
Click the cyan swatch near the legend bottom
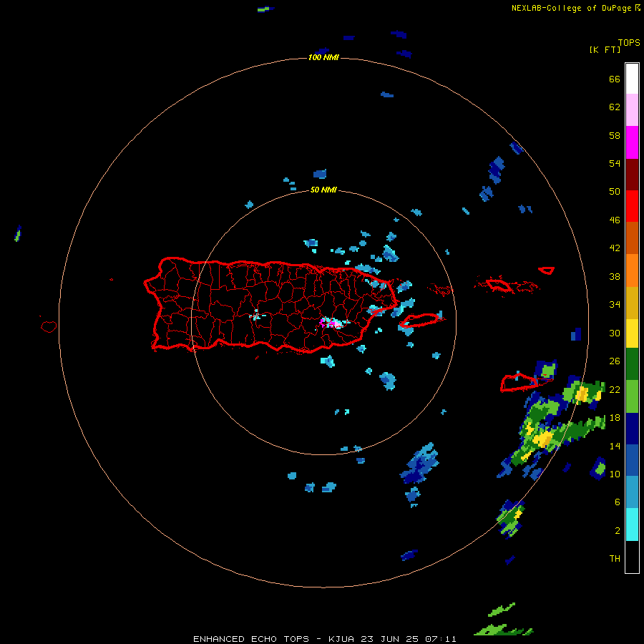point(632,525)
